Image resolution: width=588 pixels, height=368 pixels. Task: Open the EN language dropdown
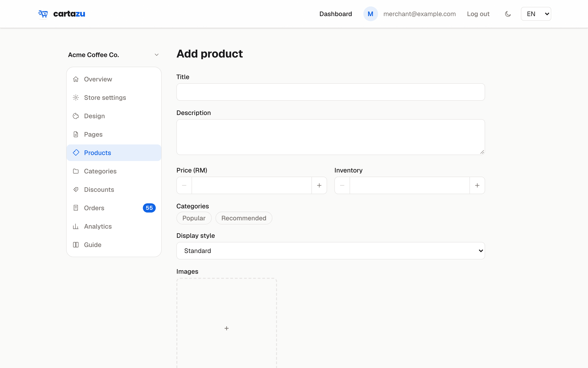(x=536, y=14)
